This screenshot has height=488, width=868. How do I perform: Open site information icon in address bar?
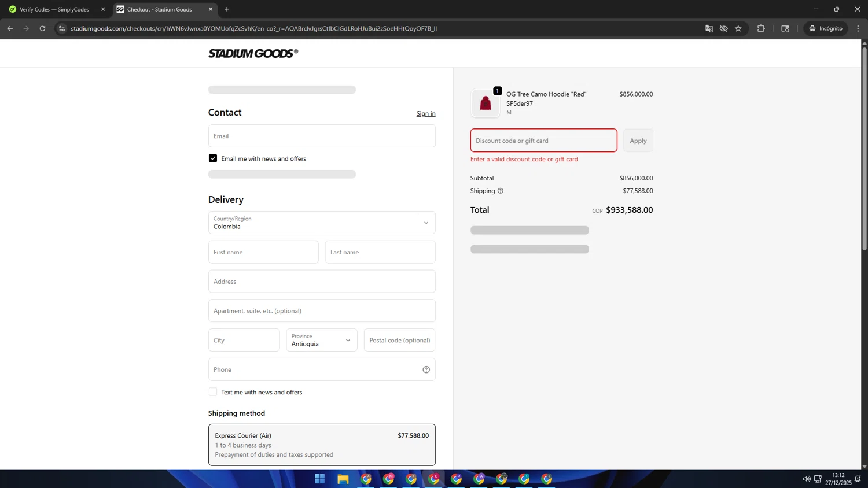[x=62, y=28]
